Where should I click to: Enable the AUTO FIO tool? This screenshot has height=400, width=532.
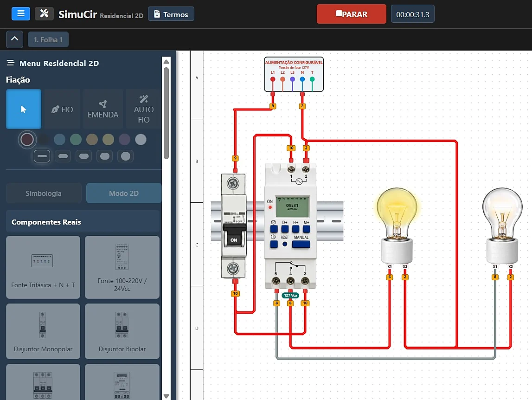coord(143,109)
